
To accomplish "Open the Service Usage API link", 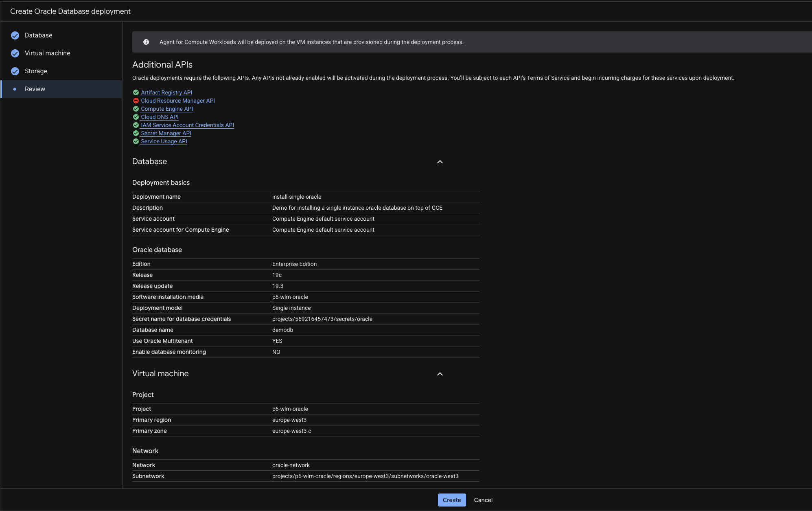I will 164,141.
